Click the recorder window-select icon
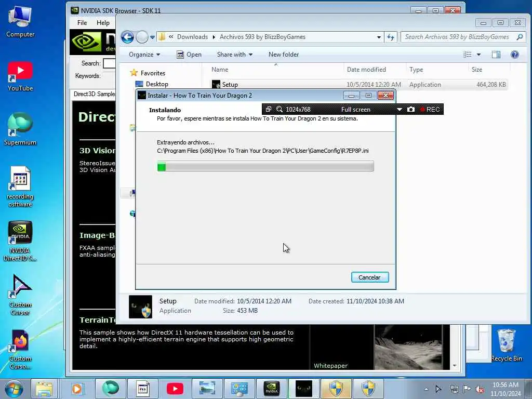Screen dimensions: 532x399 point(269,109)
